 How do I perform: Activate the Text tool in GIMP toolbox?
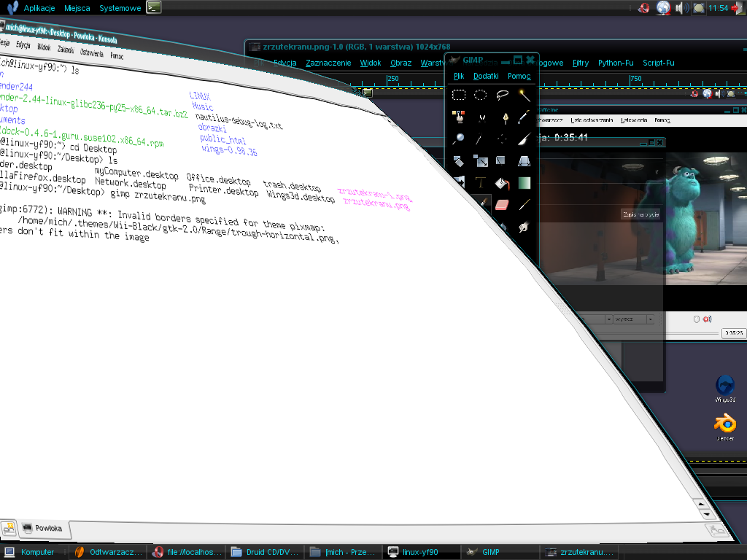(x=480, y=183)
